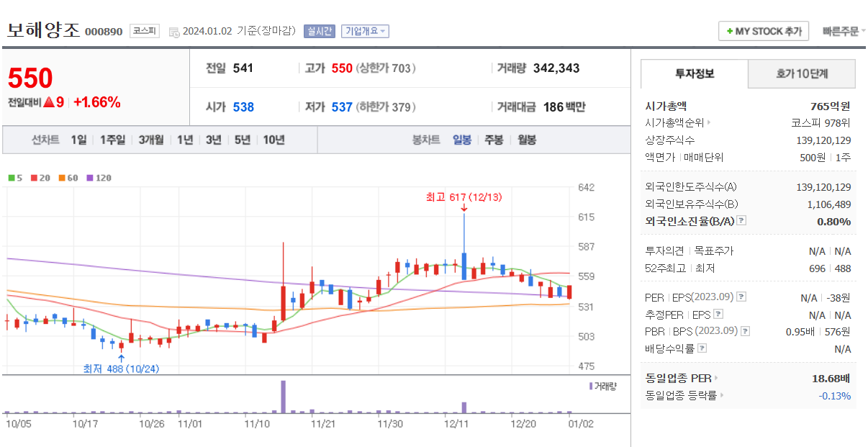The image size is (868, 447).
Task: Click the 0.95배 576원 PBR value
Action: pyautogui.click(x=818, y=331)
